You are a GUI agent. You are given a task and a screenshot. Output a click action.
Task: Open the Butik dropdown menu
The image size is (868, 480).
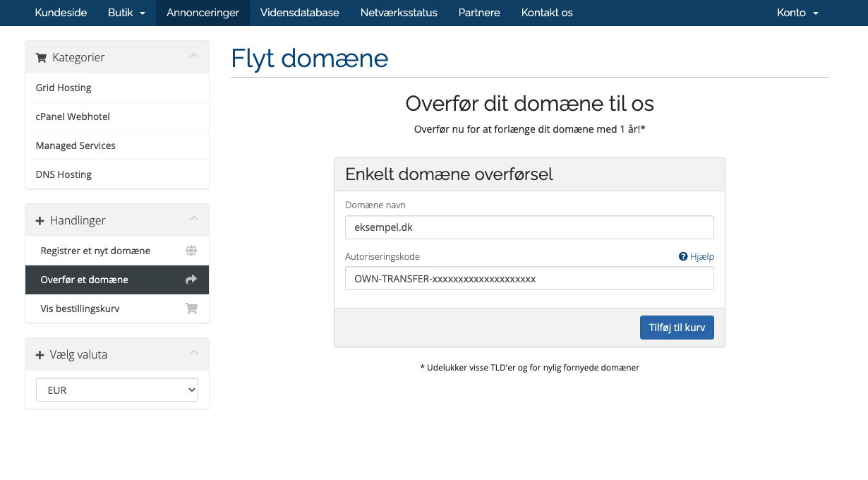click(126, 13)
